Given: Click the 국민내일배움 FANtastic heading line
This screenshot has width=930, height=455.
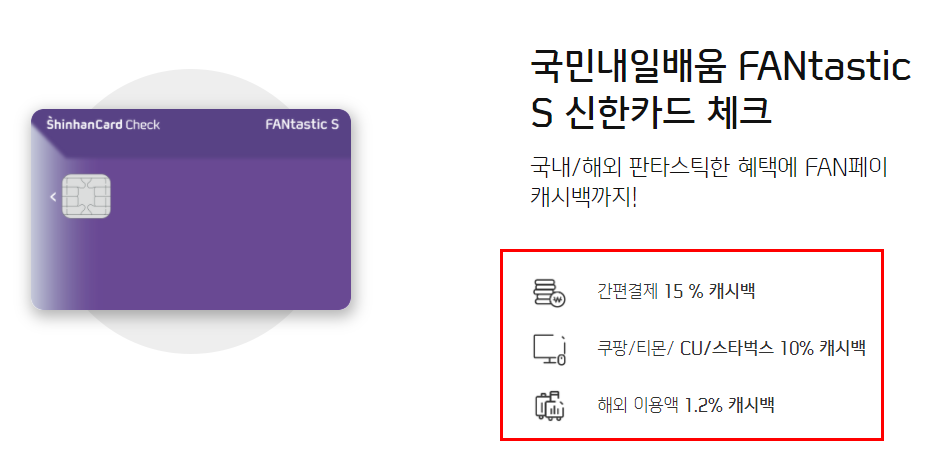Looking at the screenshot, I should pos(720,67).
